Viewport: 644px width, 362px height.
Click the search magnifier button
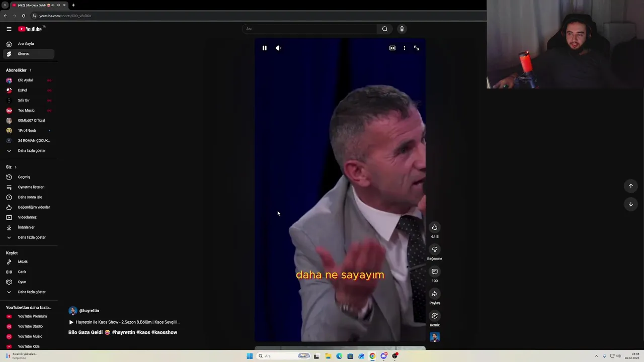point(385,29)
